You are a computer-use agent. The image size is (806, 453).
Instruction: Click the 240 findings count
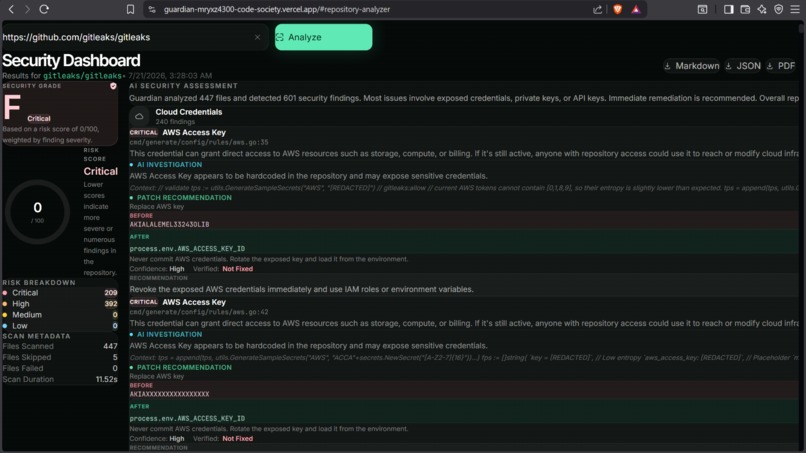[x=175, y=122]
